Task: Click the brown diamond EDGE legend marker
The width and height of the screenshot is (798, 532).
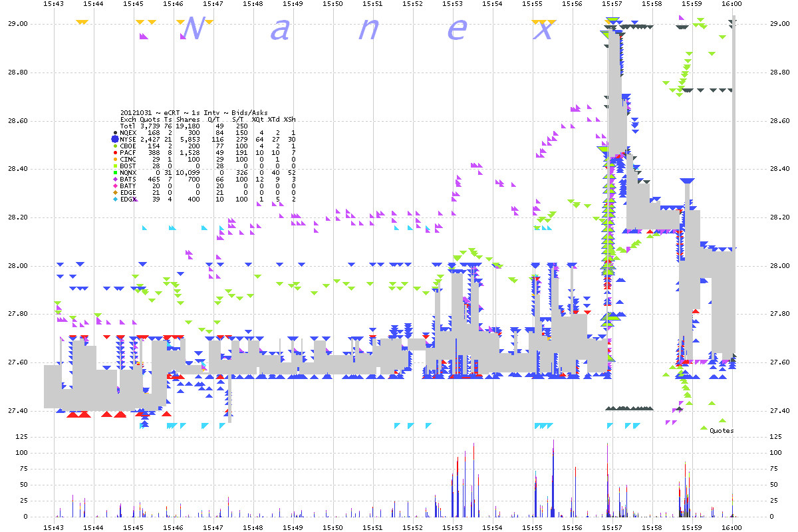Action: [x=116, y=192]
